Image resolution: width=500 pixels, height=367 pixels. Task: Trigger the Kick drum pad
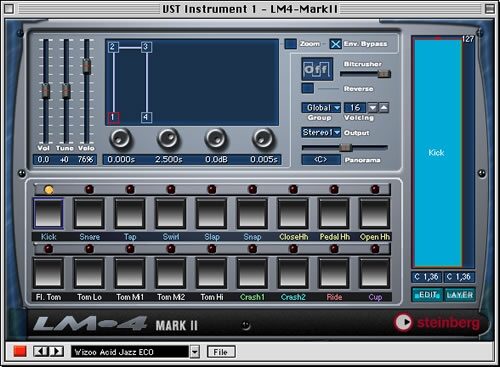tap(48, 213)
